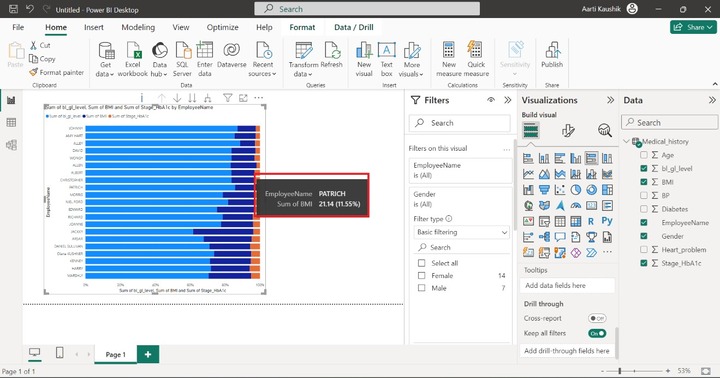The image size is (720, 378).
Task: Open the Data / Drill tab
Action: [354, 27]
